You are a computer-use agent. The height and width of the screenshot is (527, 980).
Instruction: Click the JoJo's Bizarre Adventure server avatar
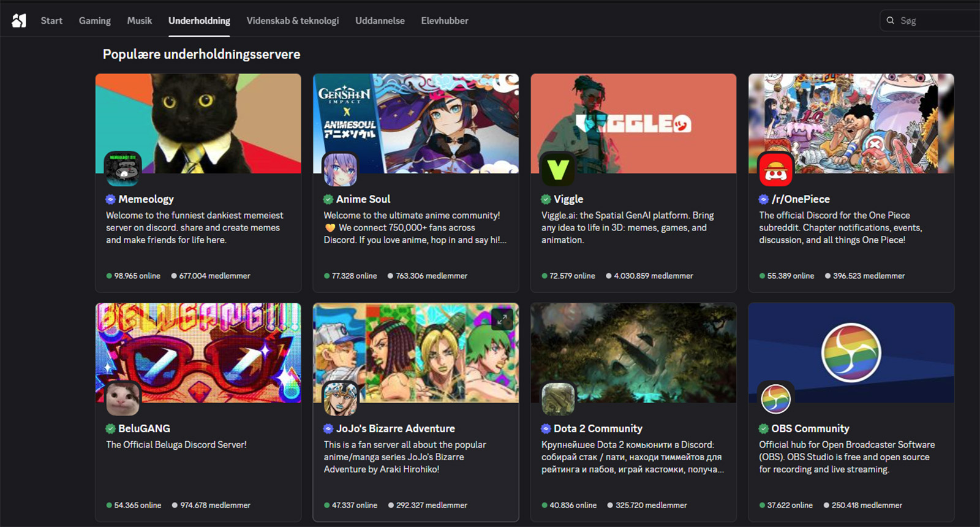(340, 398)
